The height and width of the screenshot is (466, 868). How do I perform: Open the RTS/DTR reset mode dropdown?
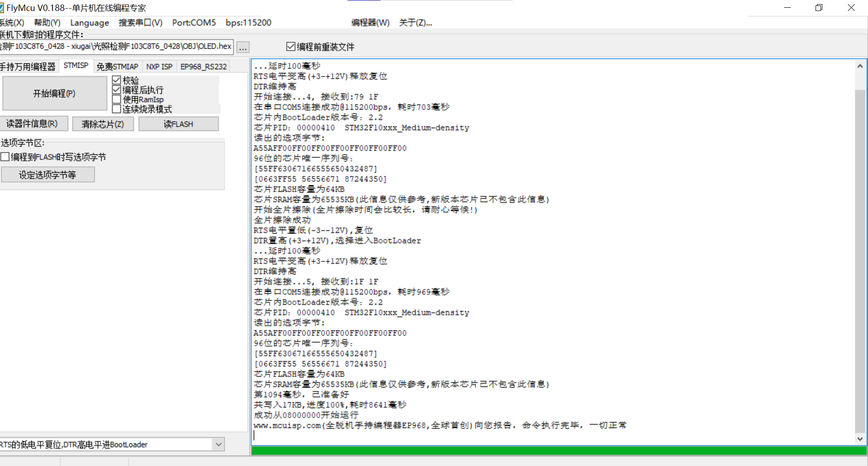[x=219, y=444]
